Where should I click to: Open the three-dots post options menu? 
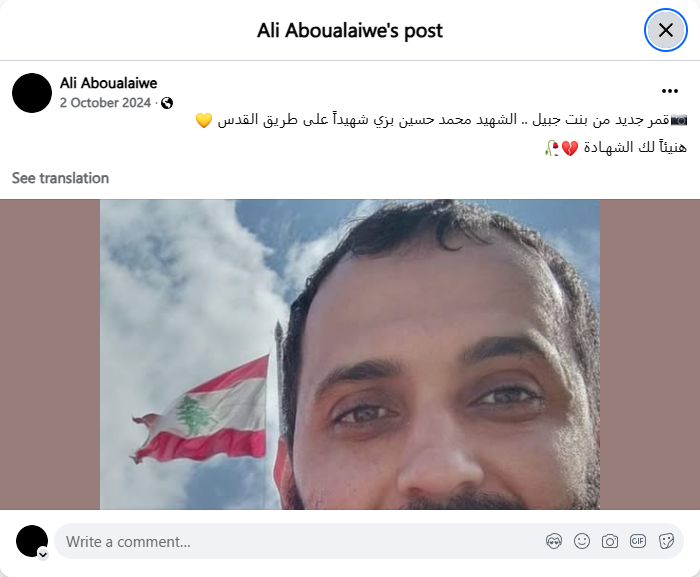point(670,91)
